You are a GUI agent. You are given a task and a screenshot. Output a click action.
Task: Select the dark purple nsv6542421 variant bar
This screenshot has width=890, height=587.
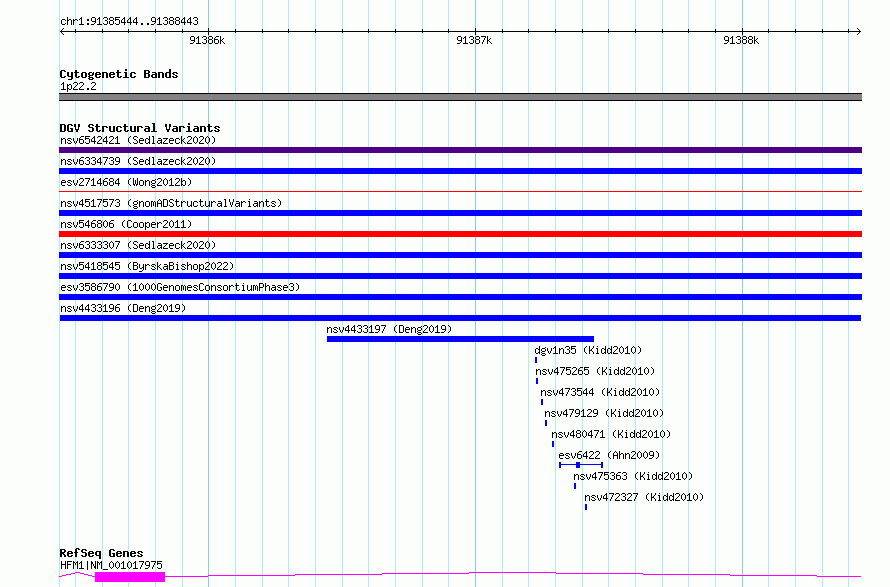460,150
